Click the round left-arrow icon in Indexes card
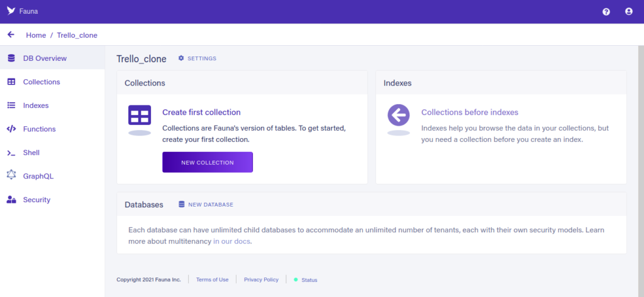 pos(398,115)
